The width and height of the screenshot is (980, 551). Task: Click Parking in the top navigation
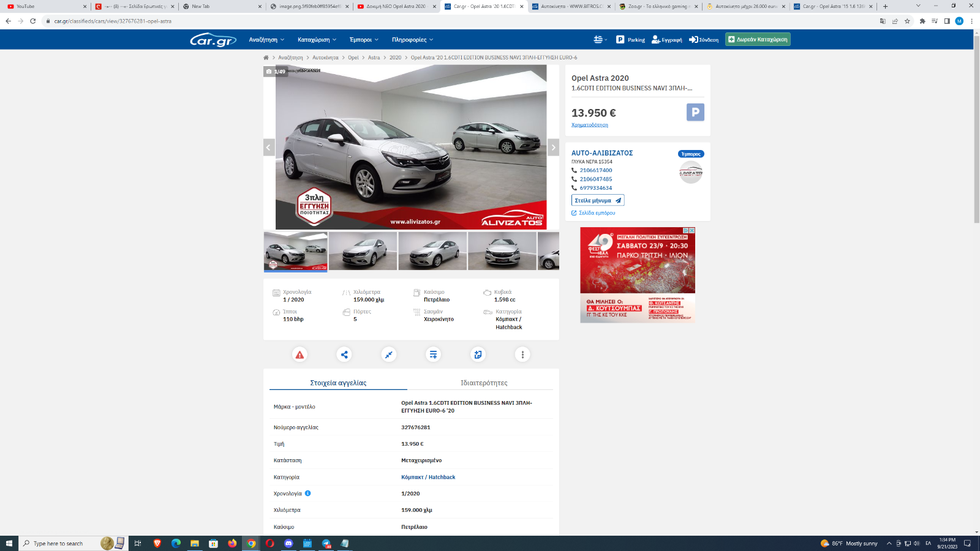click(x=630, y=40)
